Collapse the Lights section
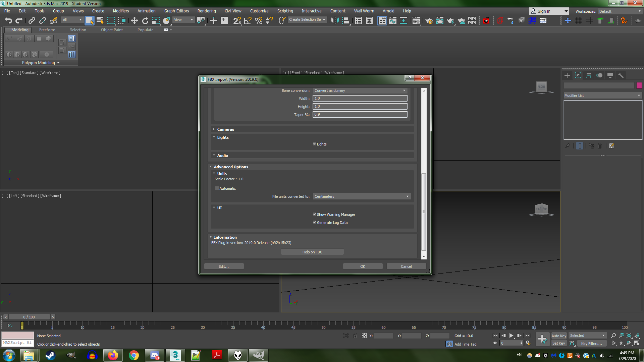The height and width of the screenshot is (362, 644). coord(214,137)
